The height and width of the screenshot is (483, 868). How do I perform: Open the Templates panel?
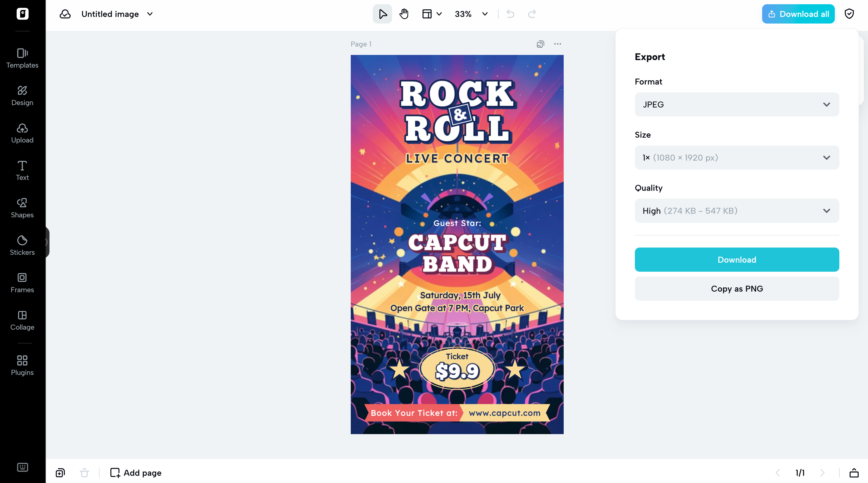point(22,58)
